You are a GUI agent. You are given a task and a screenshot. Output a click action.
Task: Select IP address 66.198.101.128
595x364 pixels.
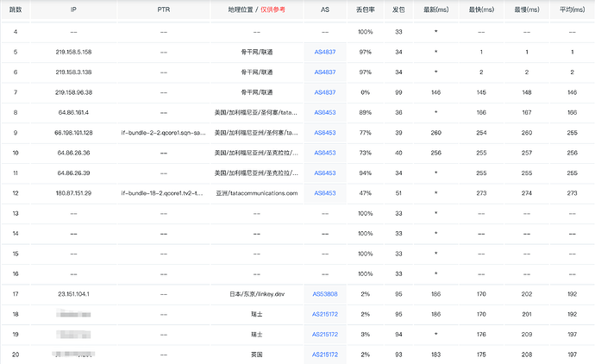pyautogui.click(x=73, y=133)
